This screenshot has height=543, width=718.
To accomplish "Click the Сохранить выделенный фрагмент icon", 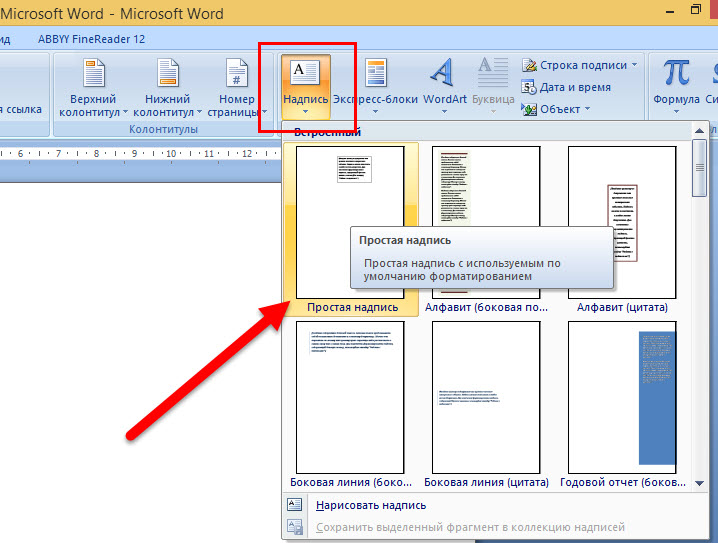I will click(294, 527).
